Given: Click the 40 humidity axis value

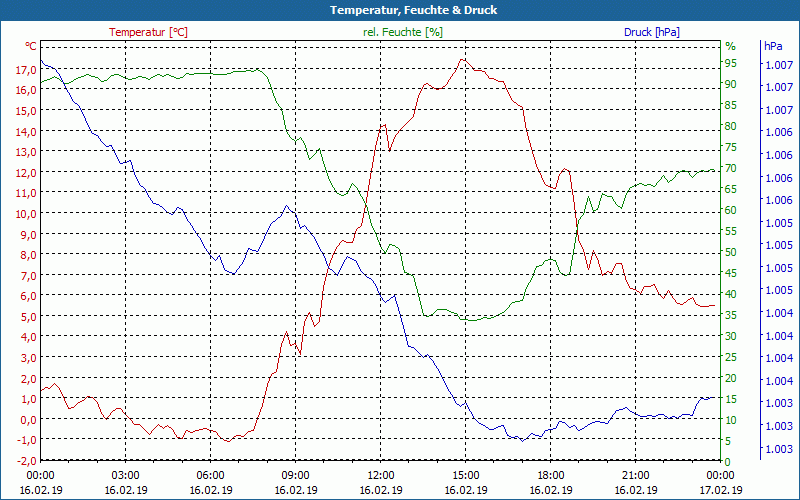Looking at the screenshot, I should pyautogui.click(x=731, y=294).
